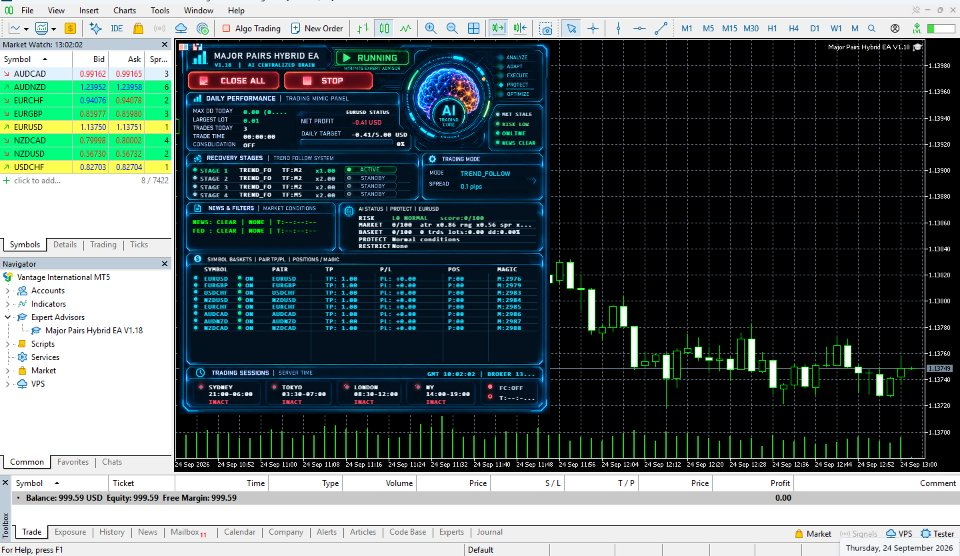
Task: Set timeframe to M1
Action: point(687,28)
